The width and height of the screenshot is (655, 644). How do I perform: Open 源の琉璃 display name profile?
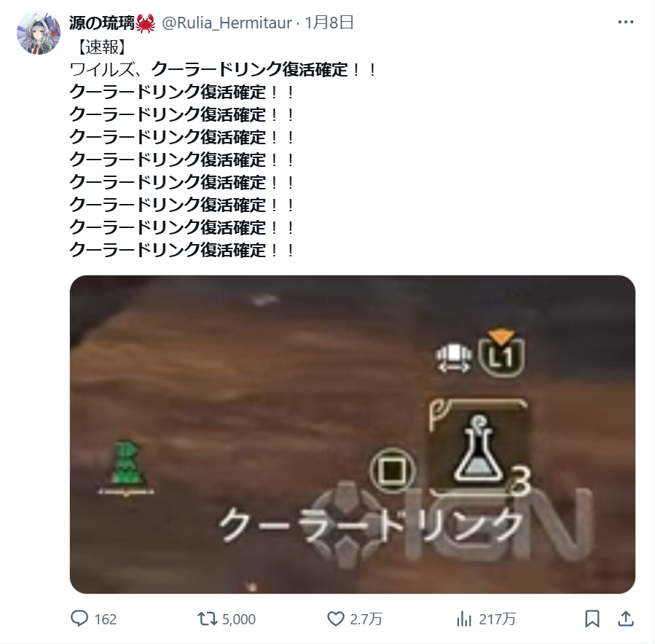point(102,23)
